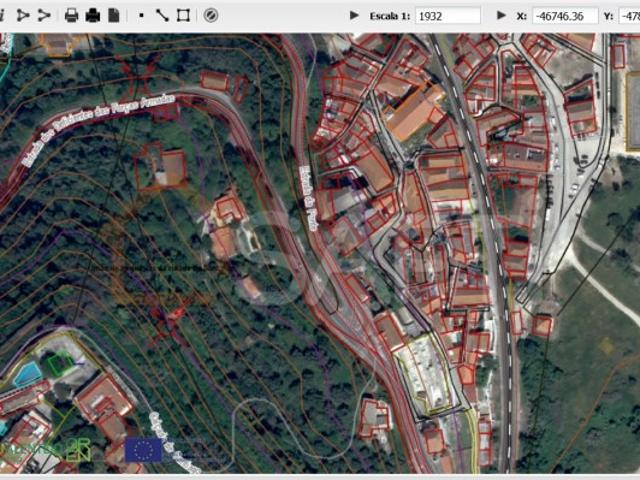This screenshot has width=640, height=480.
Task: Select the draw line tool
Action: tap(162, 15)
